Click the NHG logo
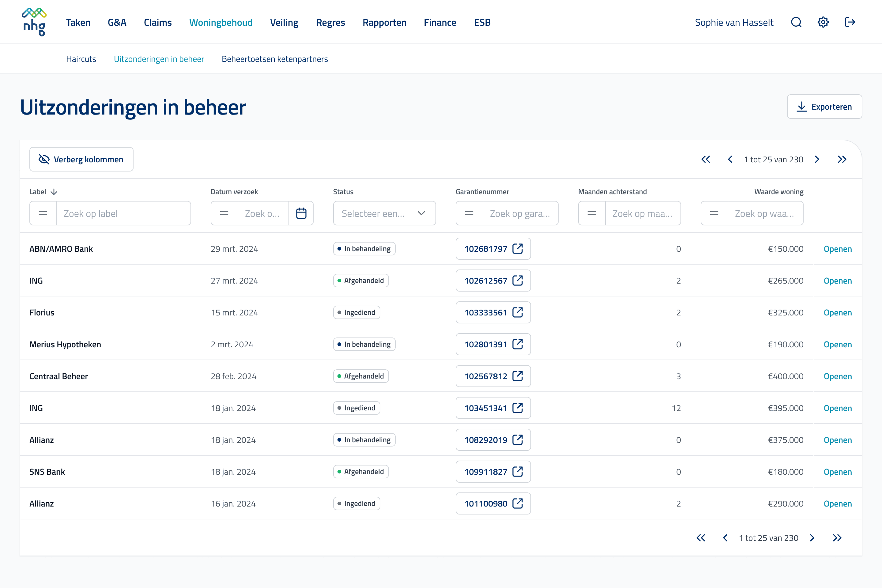Screen dimensions: 882x588 coord(34,22)
